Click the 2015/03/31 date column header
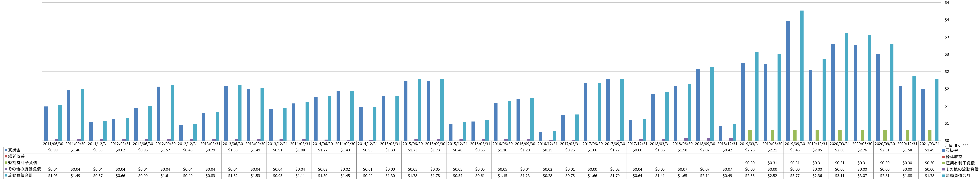 390,144
